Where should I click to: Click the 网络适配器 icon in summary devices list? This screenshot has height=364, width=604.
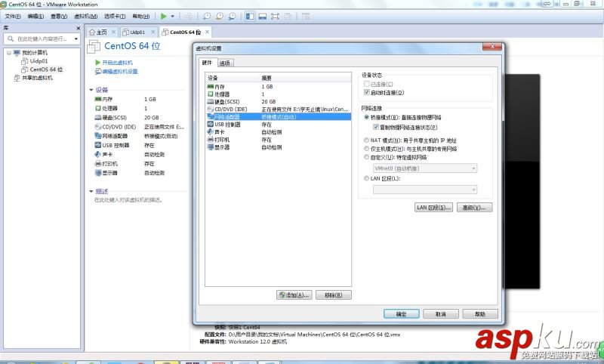[x=98, y=136]
